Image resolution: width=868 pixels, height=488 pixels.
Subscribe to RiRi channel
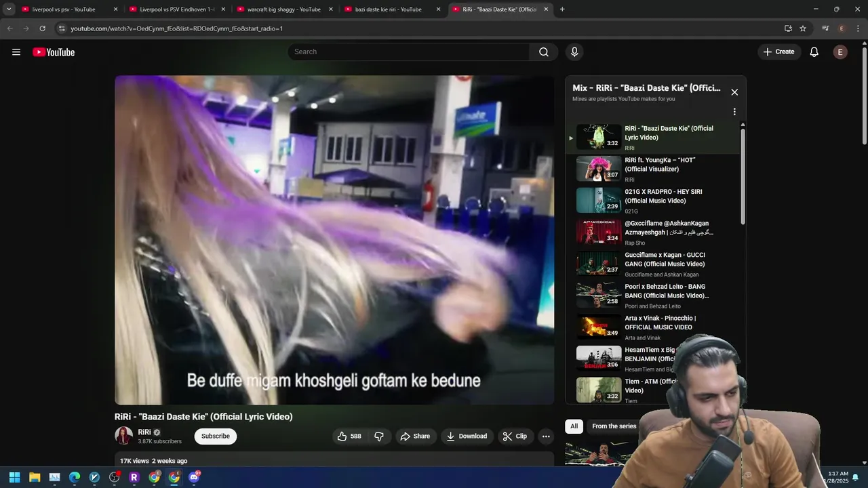pyautogui.click(x=216, y=436)
